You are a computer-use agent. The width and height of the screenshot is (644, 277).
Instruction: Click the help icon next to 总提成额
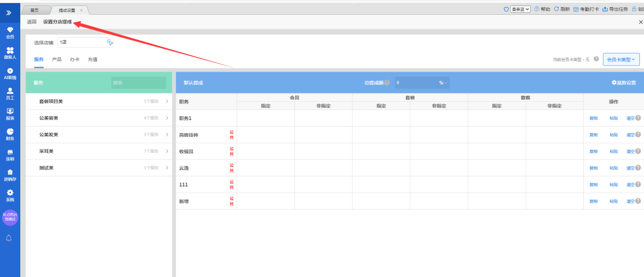click(x=387, y=82)
